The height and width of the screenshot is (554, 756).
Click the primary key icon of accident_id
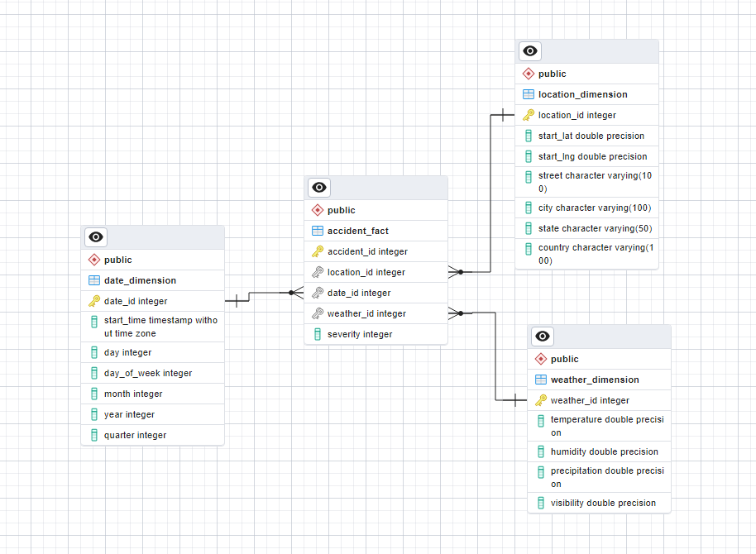click(x=318, y=251)
